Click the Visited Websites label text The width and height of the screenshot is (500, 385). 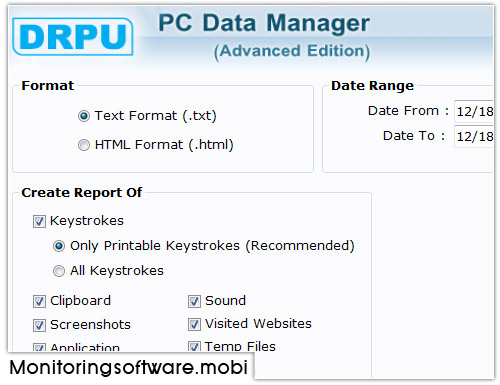(258, 324)
